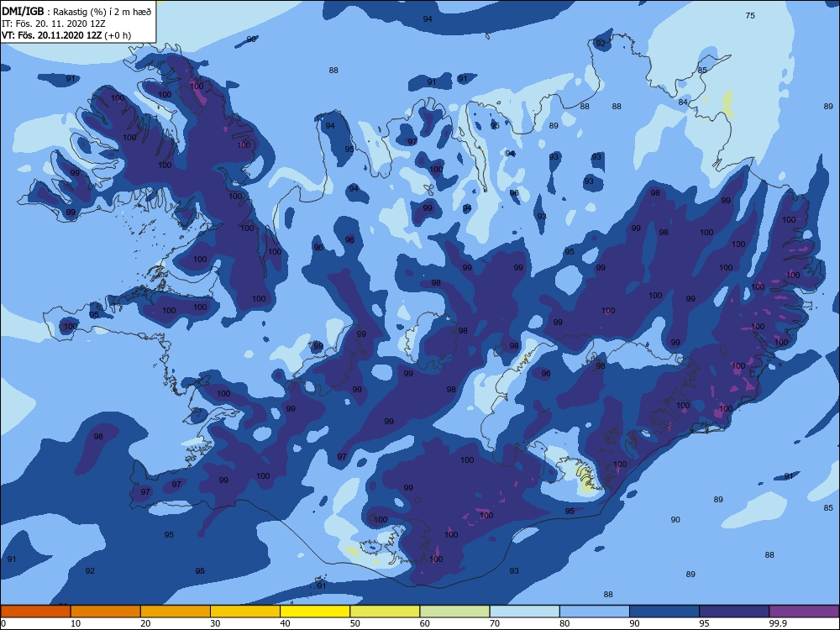Select the '84' humidity value on the map
840x630 pixels.
tap(683, 102)
